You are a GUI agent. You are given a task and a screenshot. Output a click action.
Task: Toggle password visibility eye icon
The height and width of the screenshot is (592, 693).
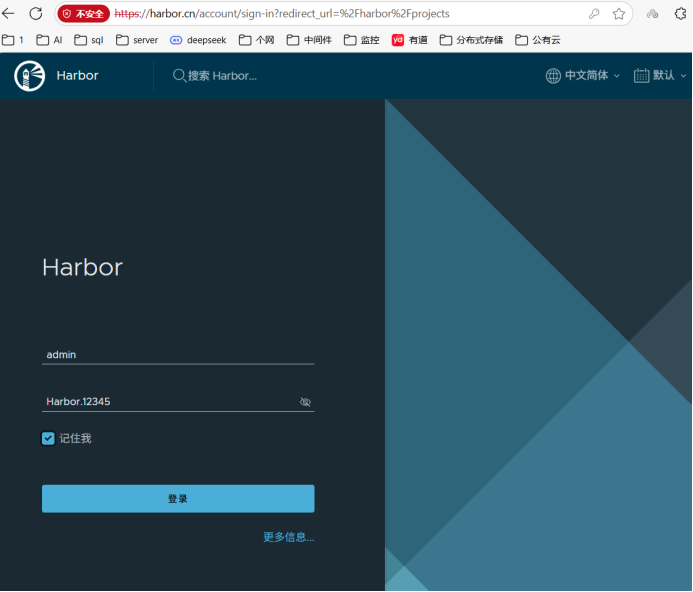(305, 402)
